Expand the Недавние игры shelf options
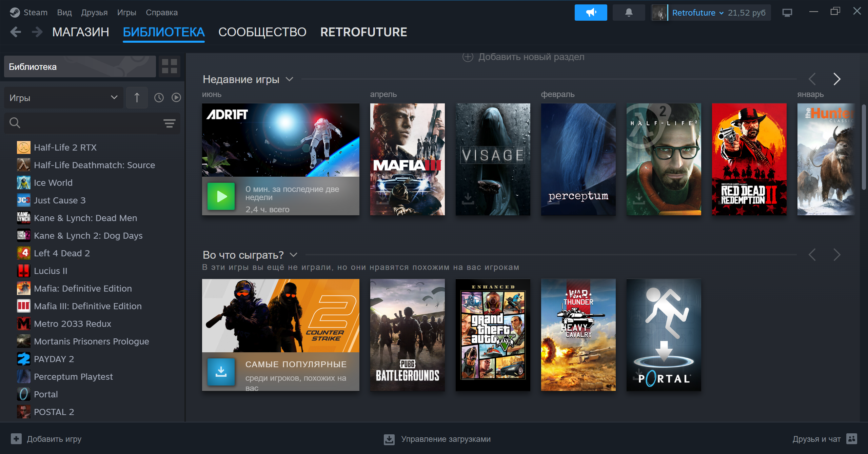The width and height of the screenshot is (868, 454). pos(289,79)
